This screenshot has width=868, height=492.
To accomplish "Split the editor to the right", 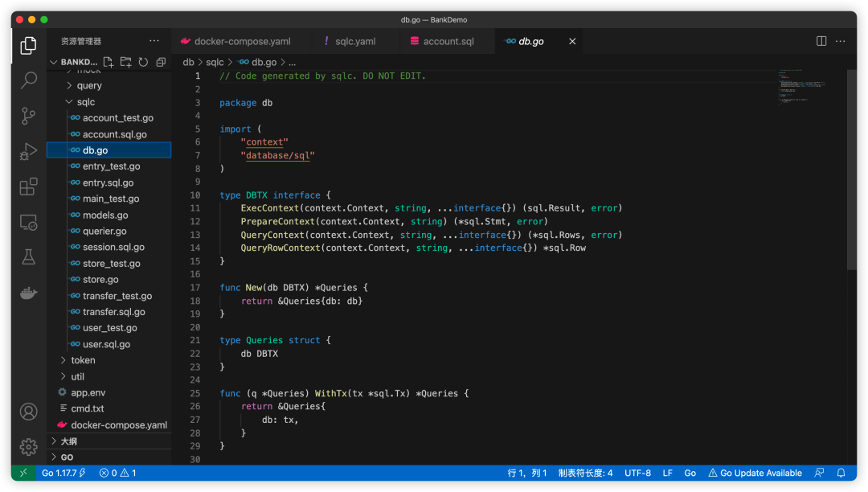I will [821, 41].
